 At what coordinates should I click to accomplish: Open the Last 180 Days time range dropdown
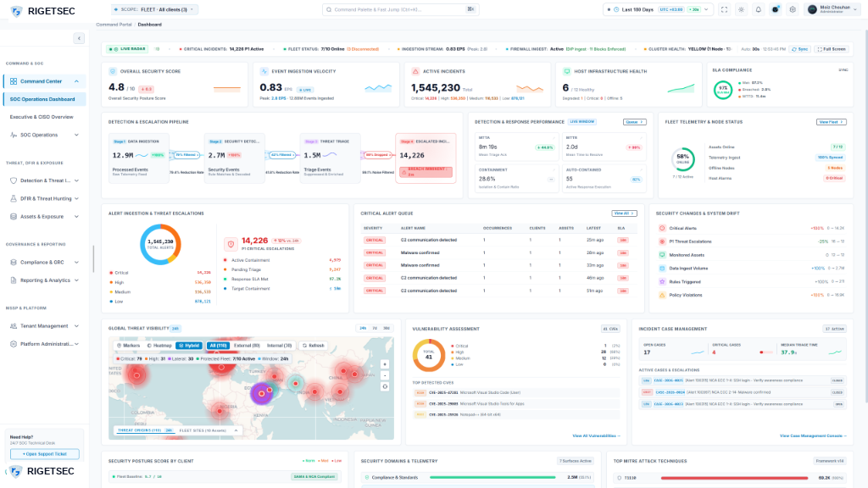point(658,9)
